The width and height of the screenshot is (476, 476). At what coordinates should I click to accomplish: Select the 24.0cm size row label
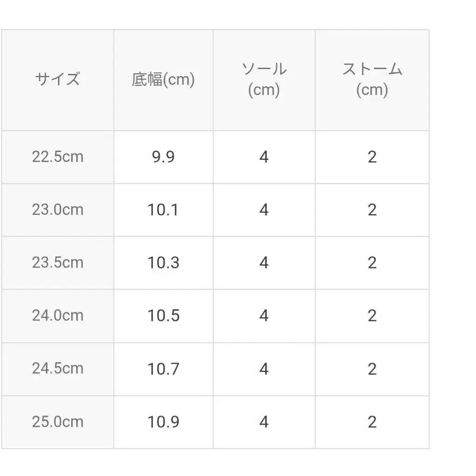tap(58, 315)
